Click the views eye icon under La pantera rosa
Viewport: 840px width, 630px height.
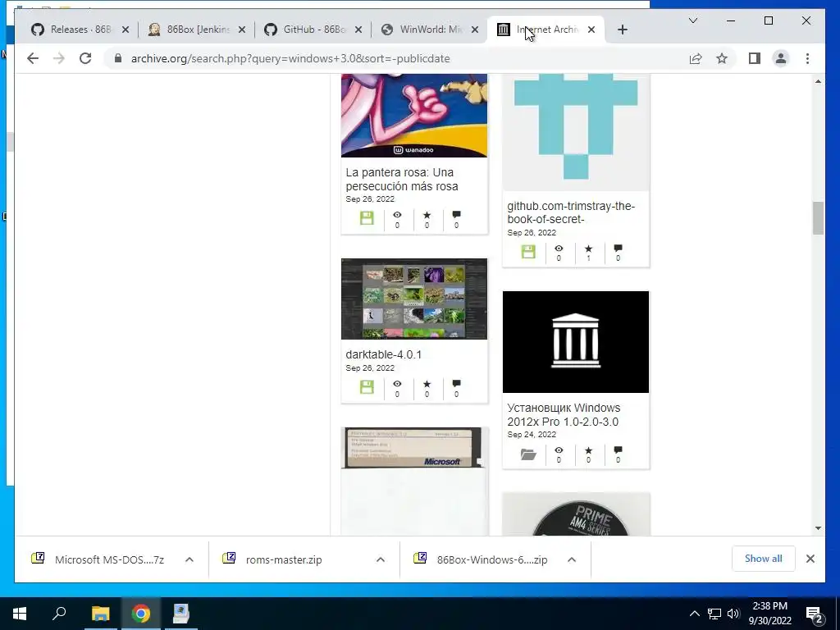point(397,215)
